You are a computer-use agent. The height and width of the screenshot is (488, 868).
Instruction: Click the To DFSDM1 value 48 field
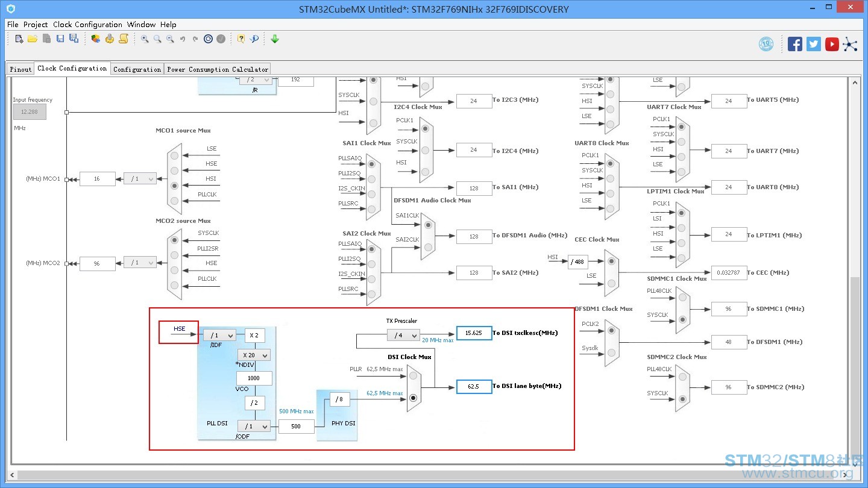729,342
